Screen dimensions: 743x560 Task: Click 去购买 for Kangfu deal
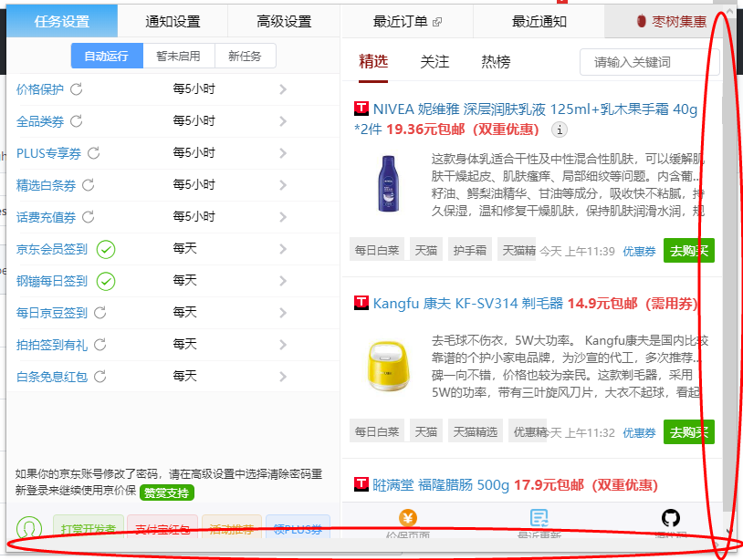pyautogui.click(x=688, y=431)
